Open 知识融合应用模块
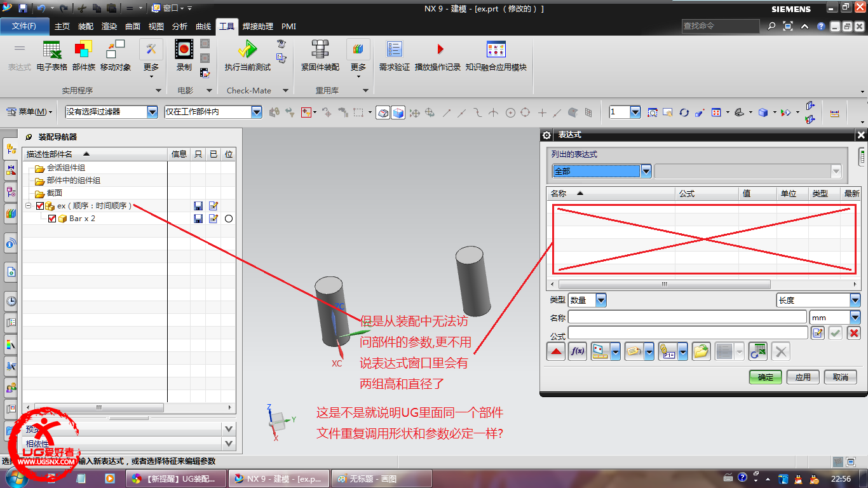Screen dimensions: 868x488 pos(496,56)
